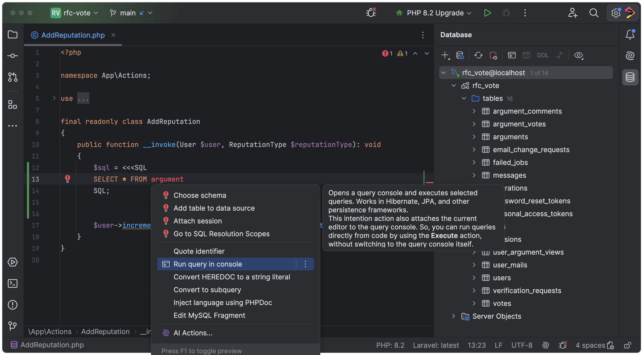
Task: Expand the users table node
Action: point(474,277)
